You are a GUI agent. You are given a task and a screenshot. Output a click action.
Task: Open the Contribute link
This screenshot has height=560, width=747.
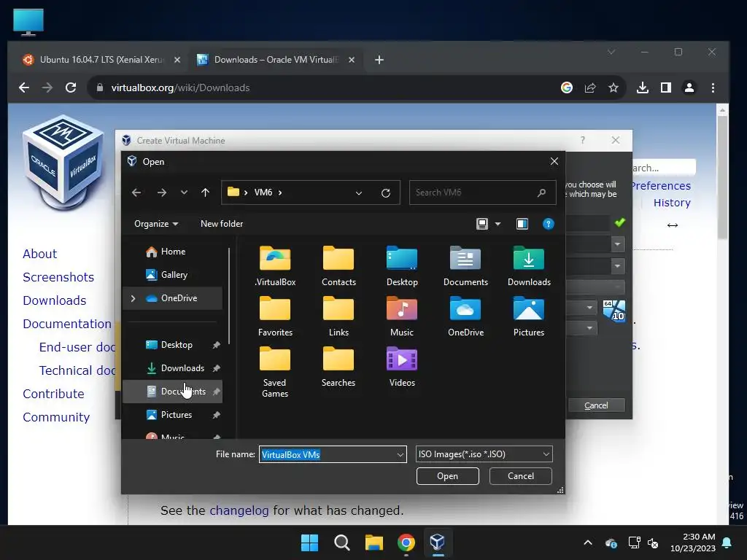click(x=53, y=394)
